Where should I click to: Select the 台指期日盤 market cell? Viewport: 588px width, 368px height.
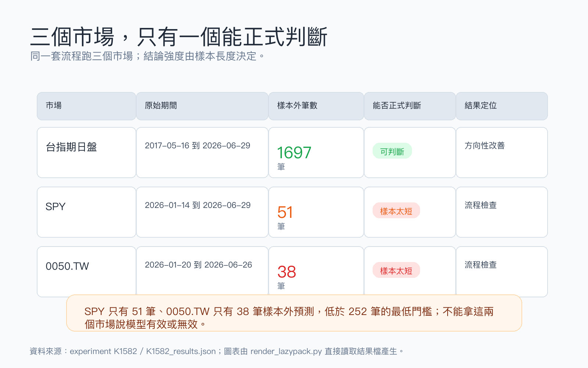[86, 153]
